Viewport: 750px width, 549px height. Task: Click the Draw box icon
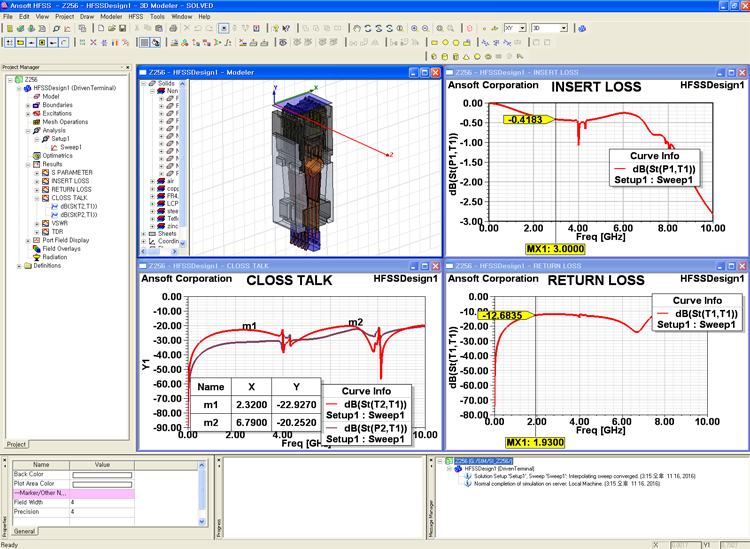(x=434, y=56)
